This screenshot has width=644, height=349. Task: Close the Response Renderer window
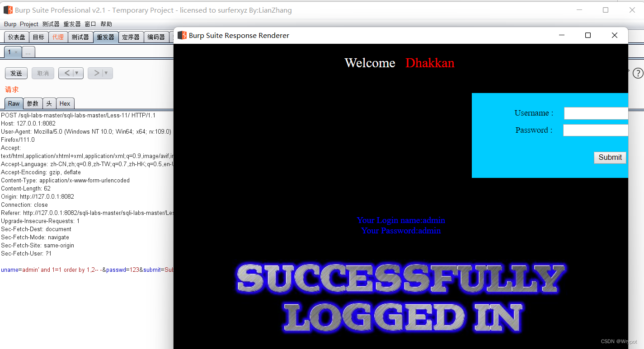click(x=614, y=35)
